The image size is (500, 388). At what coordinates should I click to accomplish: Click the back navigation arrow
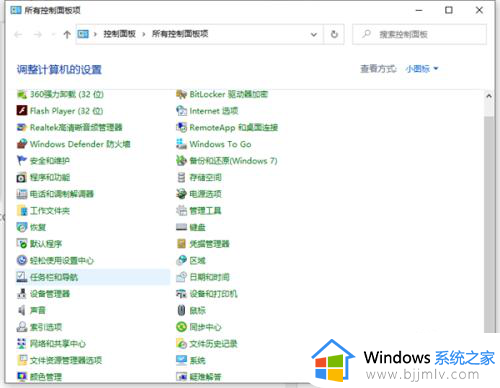18,34
